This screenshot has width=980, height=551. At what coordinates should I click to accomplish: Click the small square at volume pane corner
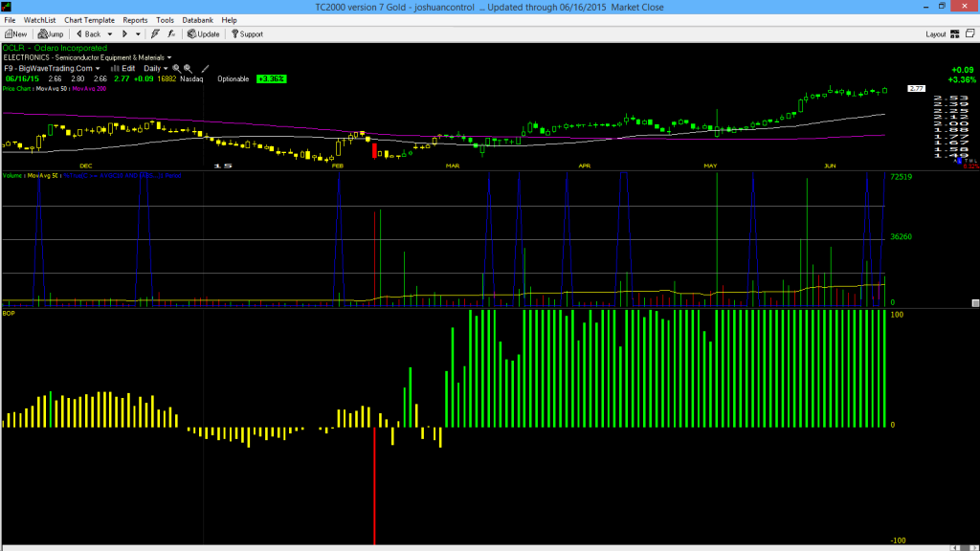[x=975, y=303]
